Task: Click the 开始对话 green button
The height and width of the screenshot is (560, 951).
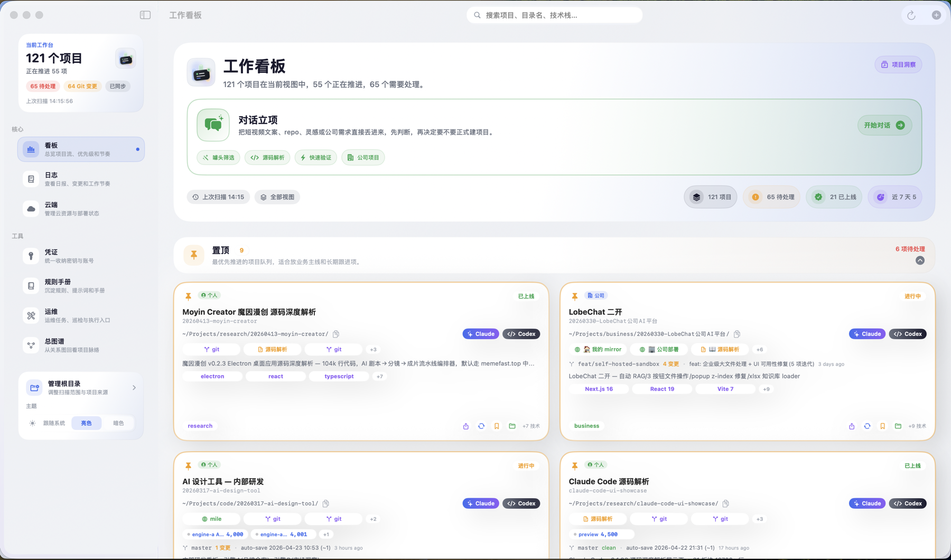Action: click(x=884, y=125)
